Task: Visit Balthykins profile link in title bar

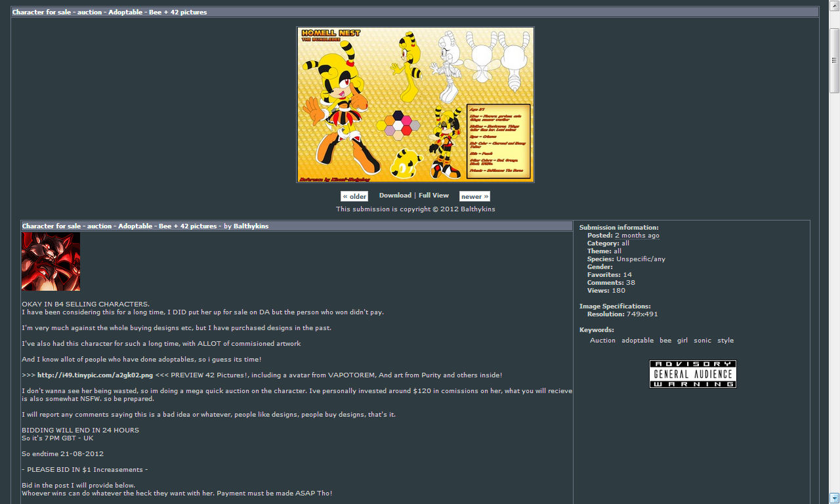Action: pos(251,226)
